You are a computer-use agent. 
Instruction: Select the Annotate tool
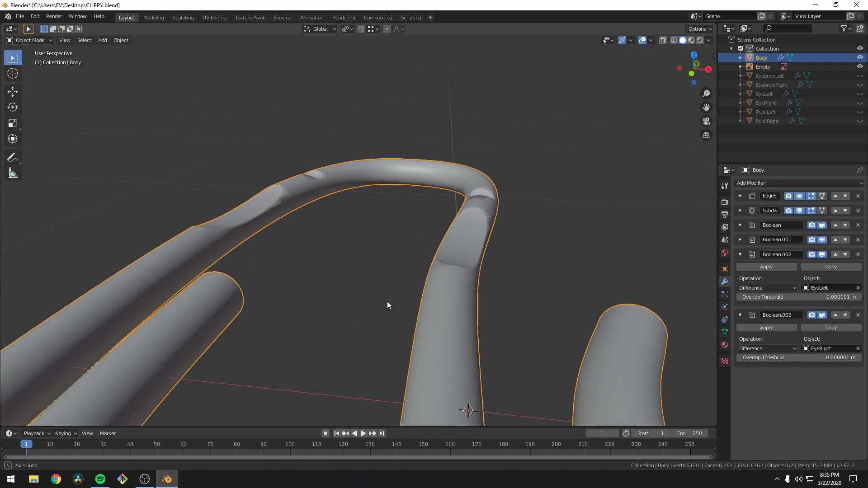coord(12,157)
